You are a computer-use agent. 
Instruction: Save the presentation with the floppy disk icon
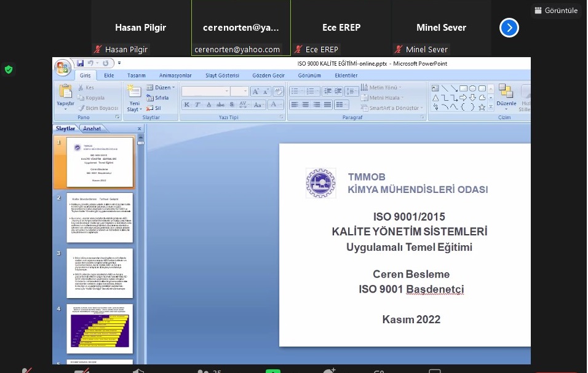coord(80,63)
